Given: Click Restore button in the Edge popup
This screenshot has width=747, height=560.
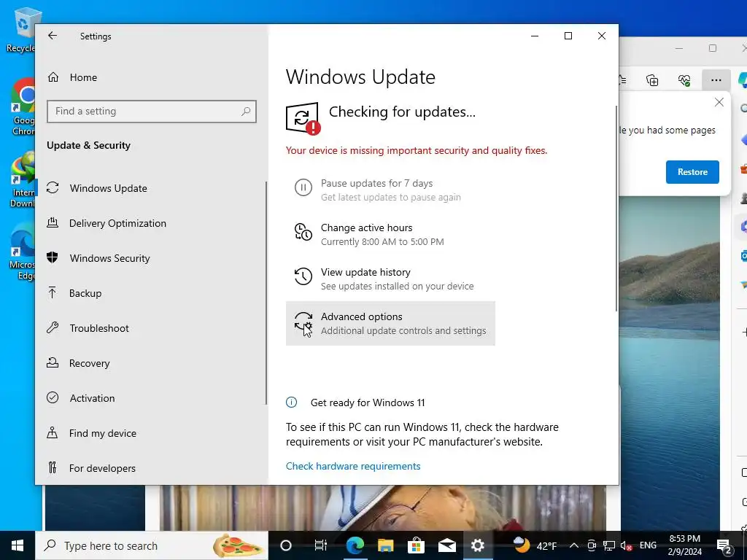Looking at the screenshot, I should click(x=692, y=172).
